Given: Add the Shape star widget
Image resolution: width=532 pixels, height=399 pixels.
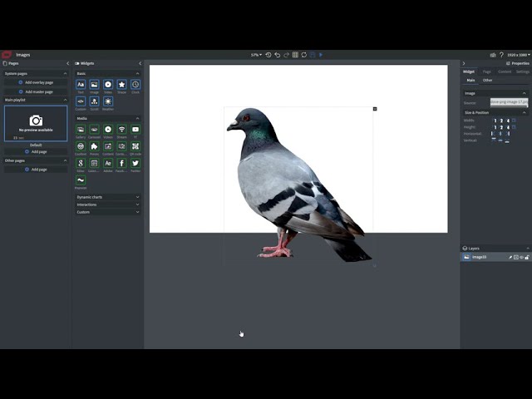Looking at the screenshot, I should pyautogui.click(x=122, y=85).
